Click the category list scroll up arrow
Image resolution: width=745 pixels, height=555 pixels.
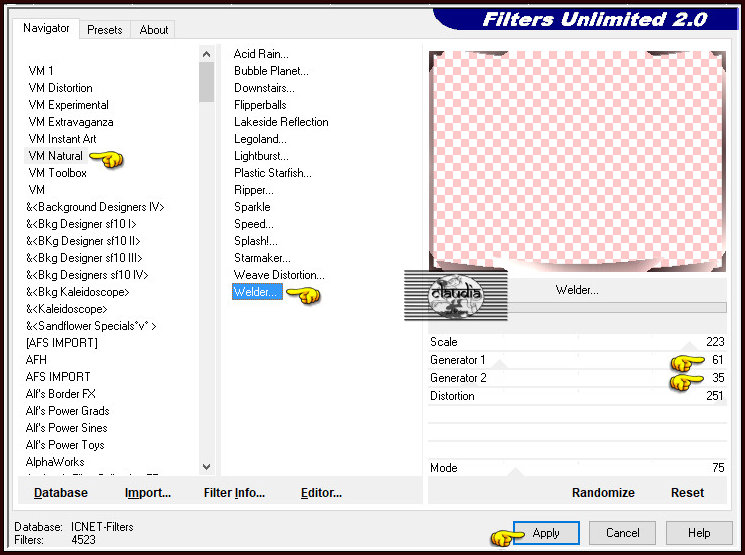[206, 54]
